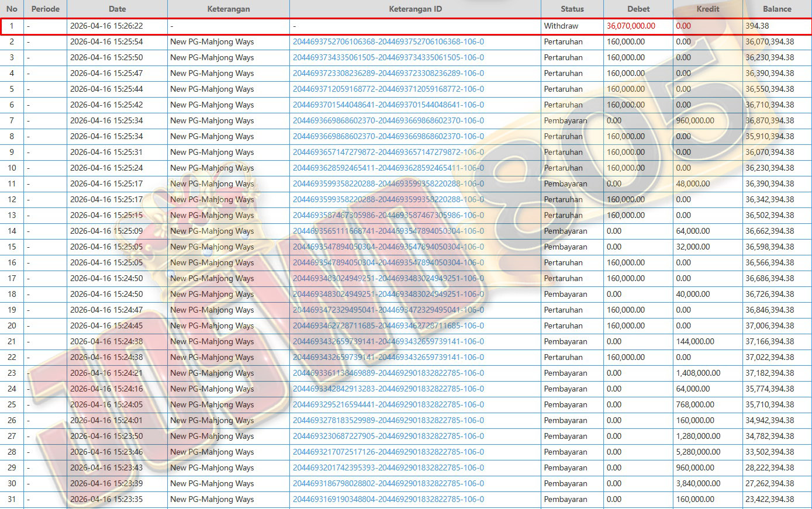The image size is (812, 509).
Task: Click the Kredit column header
Action: point(707,9)
